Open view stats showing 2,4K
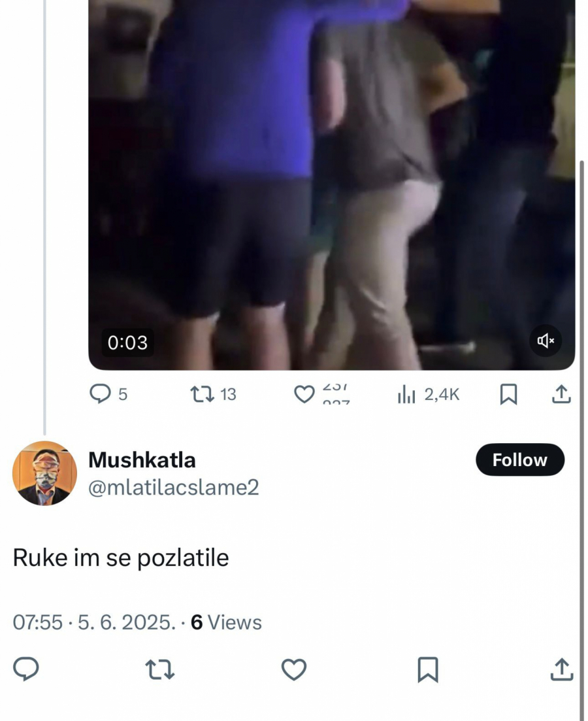The width and height of the screenshot is (588, 721). pyautogui.click(x=429, y=394)
